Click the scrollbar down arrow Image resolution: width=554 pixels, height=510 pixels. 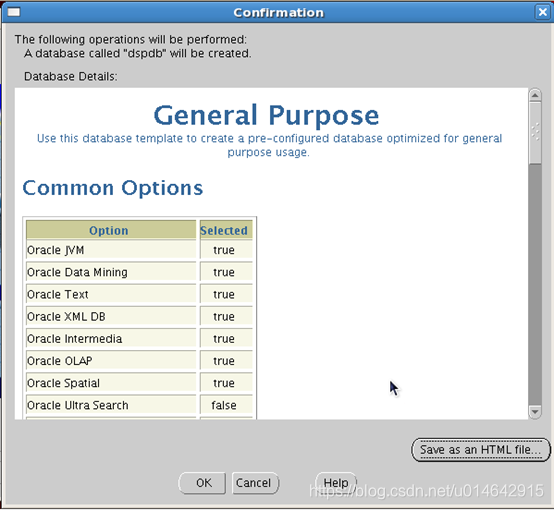pos(535,412)
